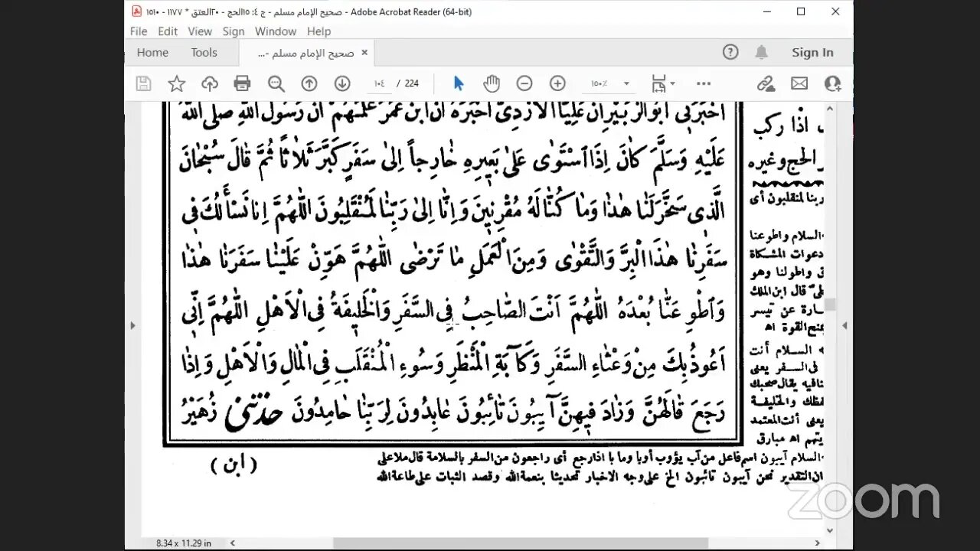Screen dimensions: 980x551
Task: Click the Save file icon
Action: [x=143, y=83]
